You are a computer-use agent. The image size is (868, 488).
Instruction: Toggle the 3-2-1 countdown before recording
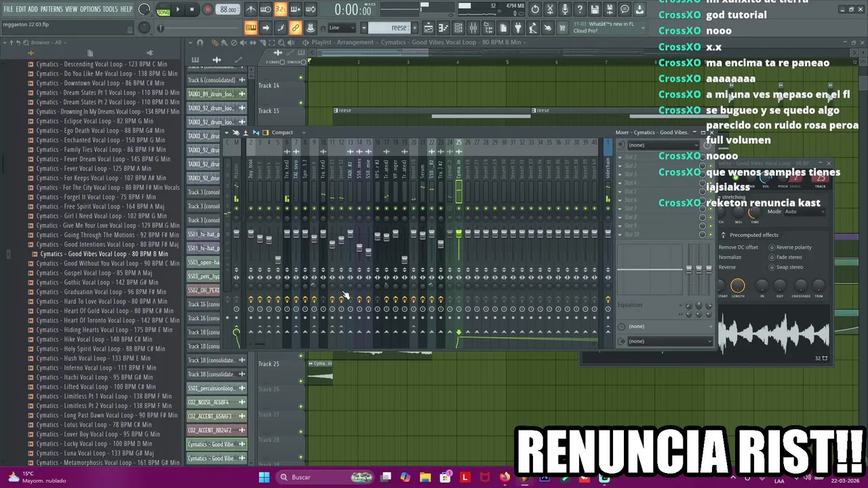pyautogui.click(x=280, y=9)
